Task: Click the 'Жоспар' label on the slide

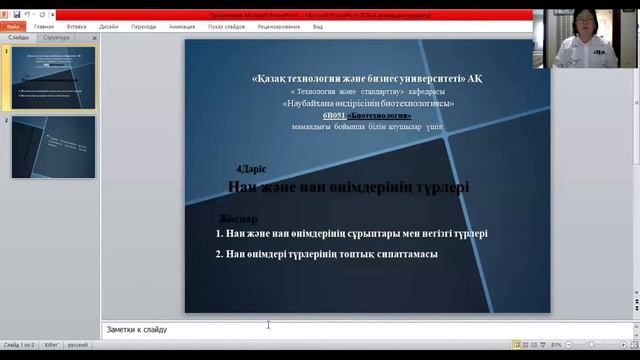Action: tap(238, 219)
